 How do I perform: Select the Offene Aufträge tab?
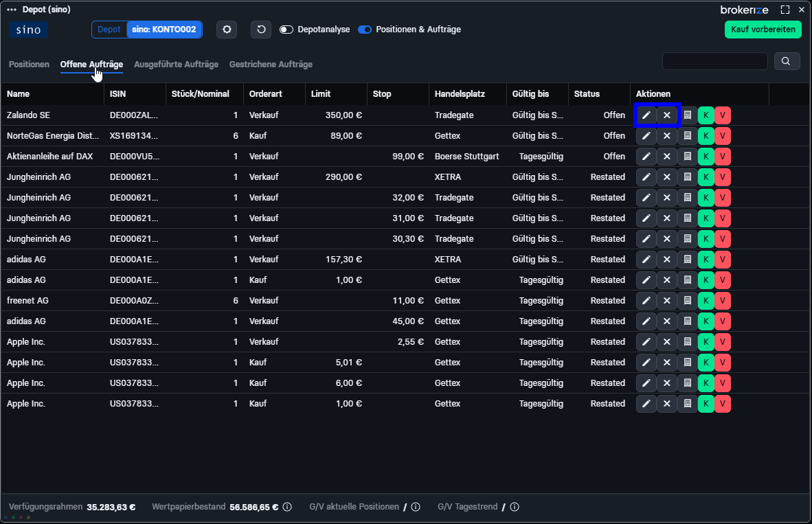click(91, 64)
